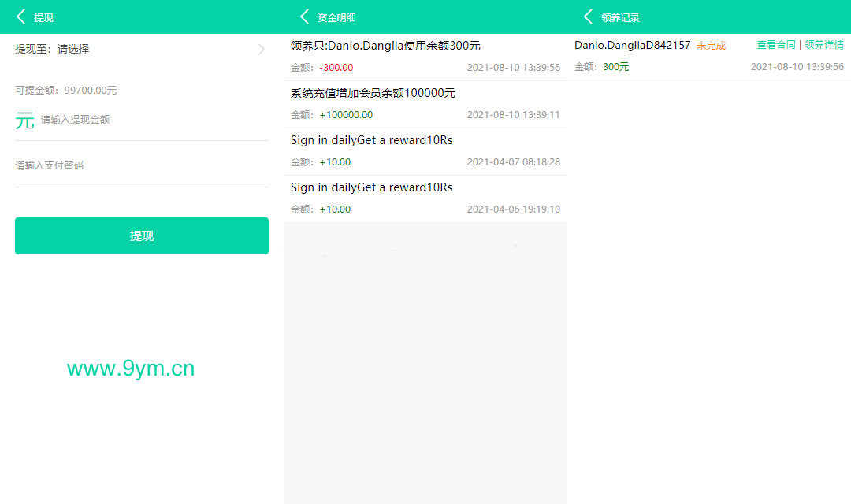Open 查看合同 link
The width and height of the screenshot is (851, 504).
pyautogui.click(x=776, y=45)
